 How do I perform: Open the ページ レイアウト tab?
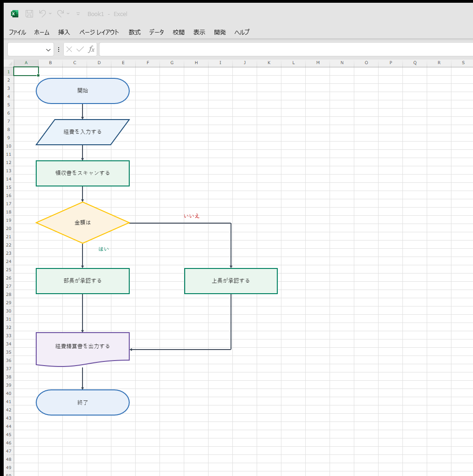click(99, 32)
